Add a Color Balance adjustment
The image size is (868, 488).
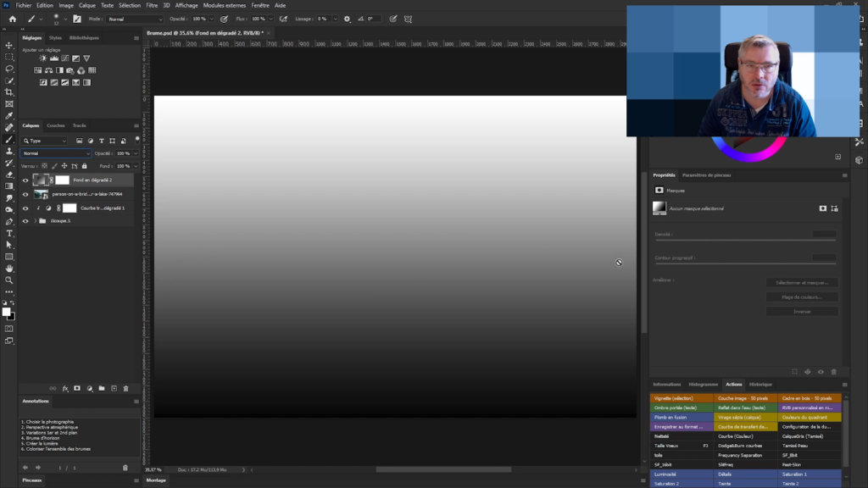click(48, 70)
